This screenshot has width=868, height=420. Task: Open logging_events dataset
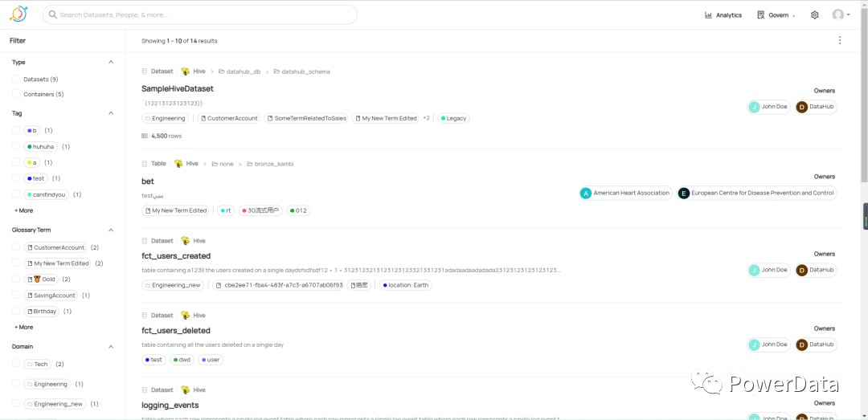tap(170, 405)
